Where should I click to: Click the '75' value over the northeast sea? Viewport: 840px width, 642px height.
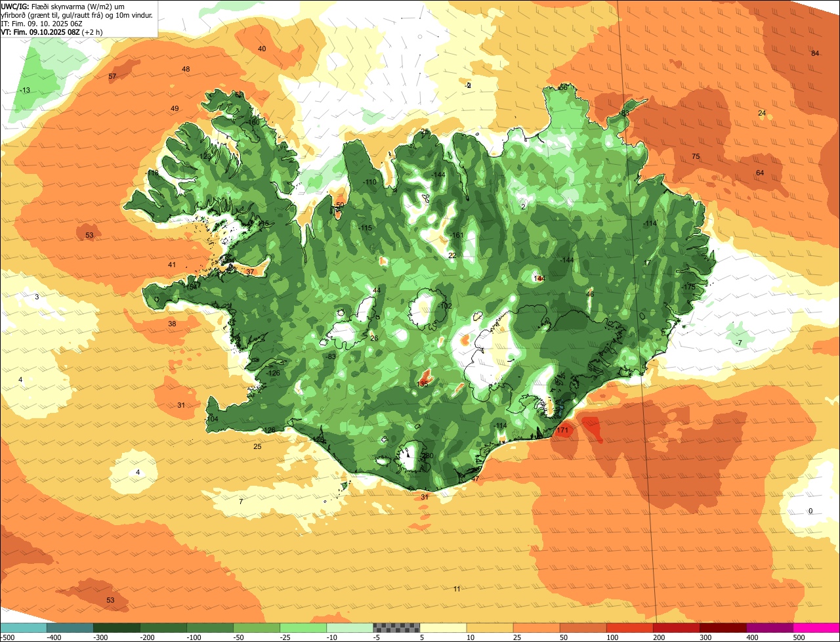[x=696, y=156]
